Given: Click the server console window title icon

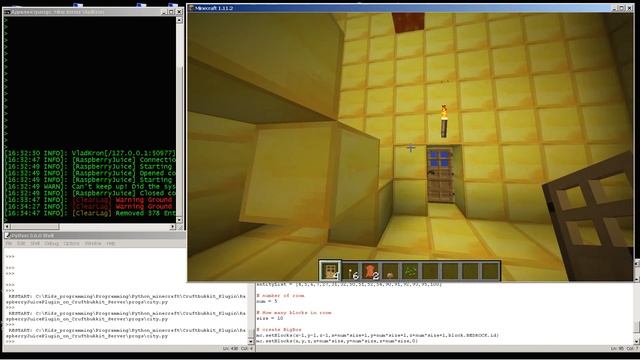Looking at the screenshot, I should pyautogui.click(x=7, y=12).
